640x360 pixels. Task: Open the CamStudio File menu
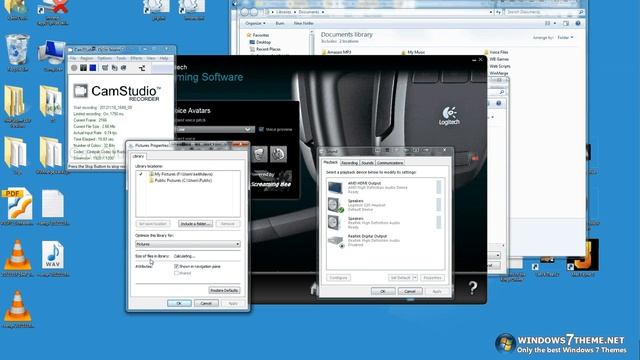click(x=73, y=58)
